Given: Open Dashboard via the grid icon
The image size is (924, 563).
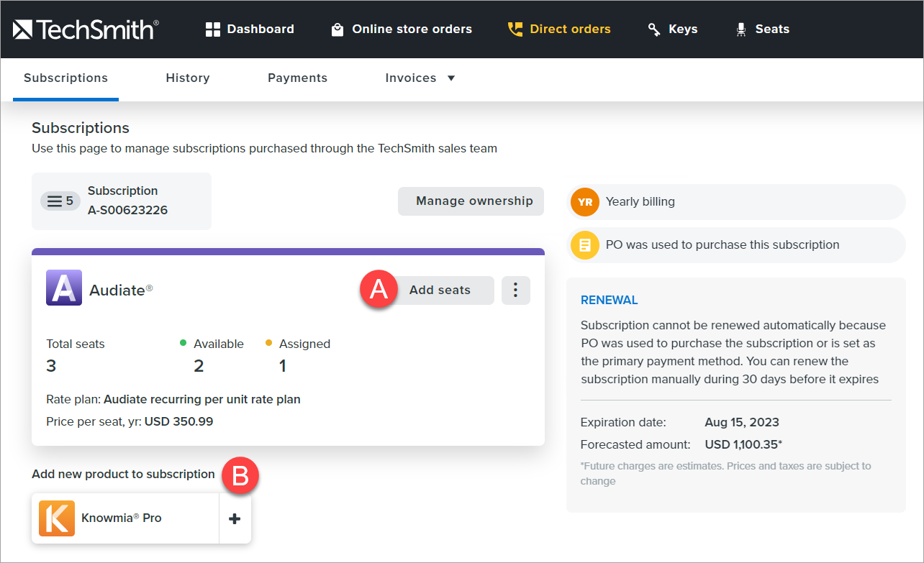Looking at the screenshot, I should click(x=212, y=28).
